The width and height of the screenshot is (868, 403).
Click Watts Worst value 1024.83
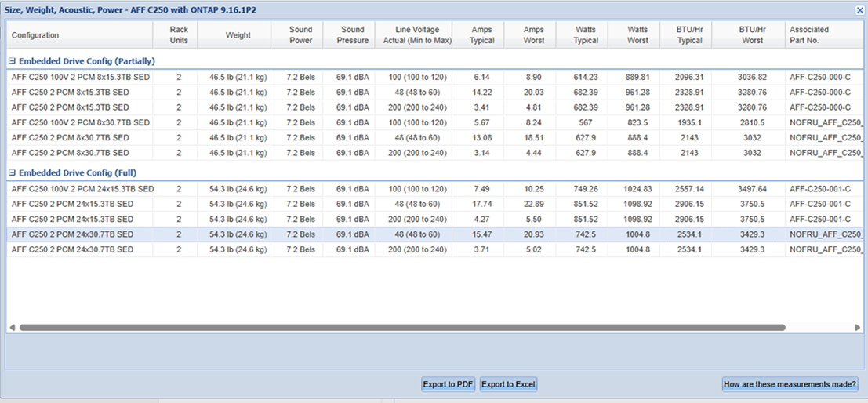[637, 189]
